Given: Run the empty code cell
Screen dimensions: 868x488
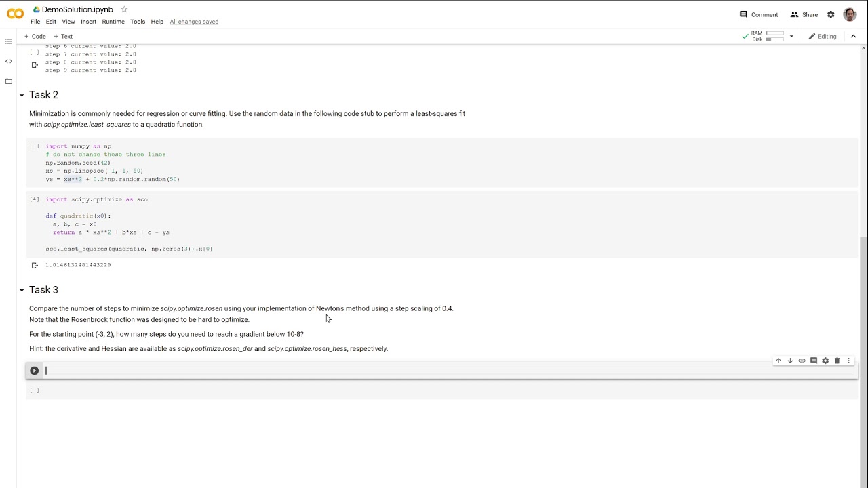Looking at the screenshot, I should (34, 371).
